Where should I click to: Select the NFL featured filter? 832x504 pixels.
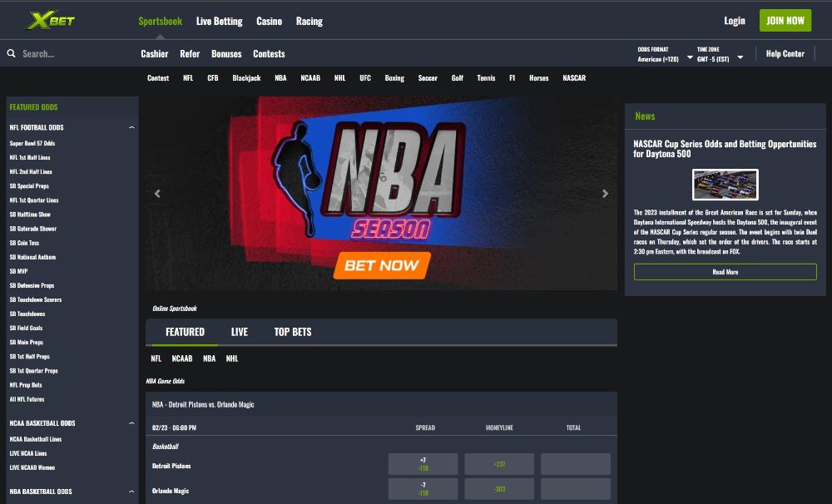pos(156,358)
